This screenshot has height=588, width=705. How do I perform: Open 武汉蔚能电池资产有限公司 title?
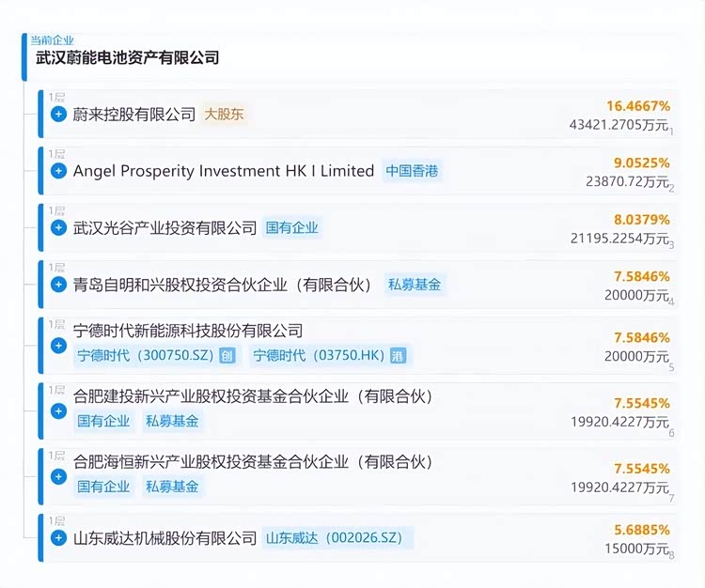[x=120, y=58]
